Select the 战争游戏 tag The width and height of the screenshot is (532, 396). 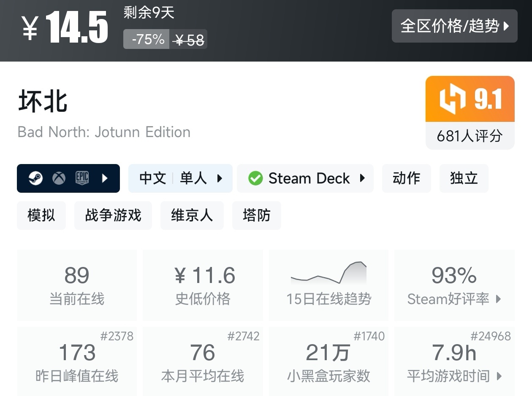(113, 216)
